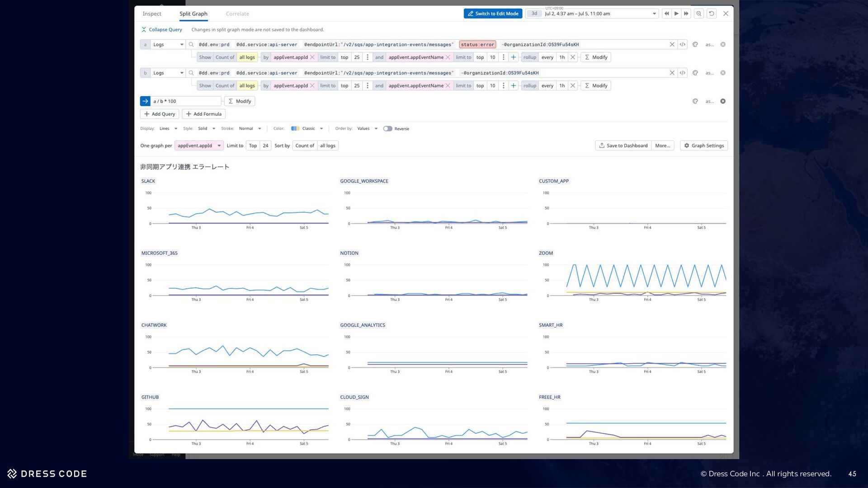Collapse the query editor
The height and width of the screenshot is (488, 868).
(x=162, y=30)
